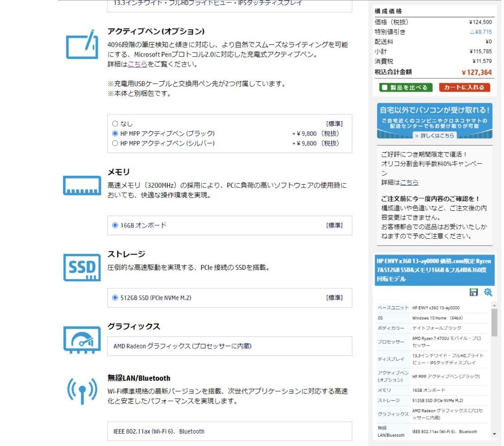The height and width of the screenshot is (446, 504).
Task: Open the こちら link for the Orico campaign
Action: pos(409,182)
